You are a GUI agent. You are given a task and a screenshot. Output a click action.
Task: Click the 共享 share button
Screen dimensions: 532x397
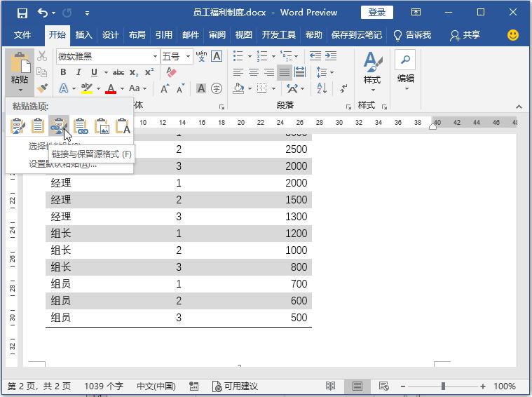pyautogui.click(x=465, y=34)
